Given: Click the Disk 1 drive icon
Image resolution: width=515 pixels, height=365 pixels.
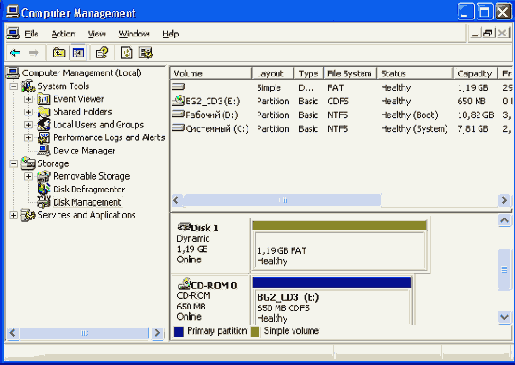Looking at the screenshot, I should click(184, 227).
